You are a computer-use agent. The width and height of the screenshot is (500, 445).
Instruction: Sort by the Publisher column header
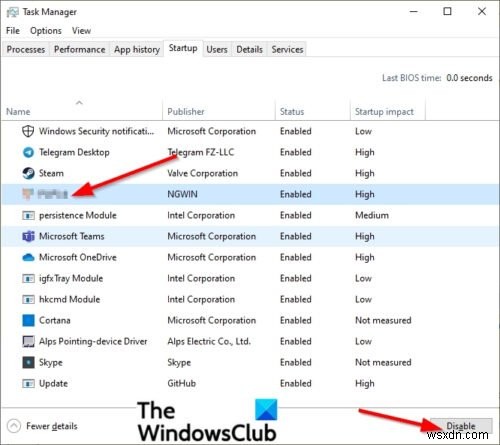[x=219, y=112]
